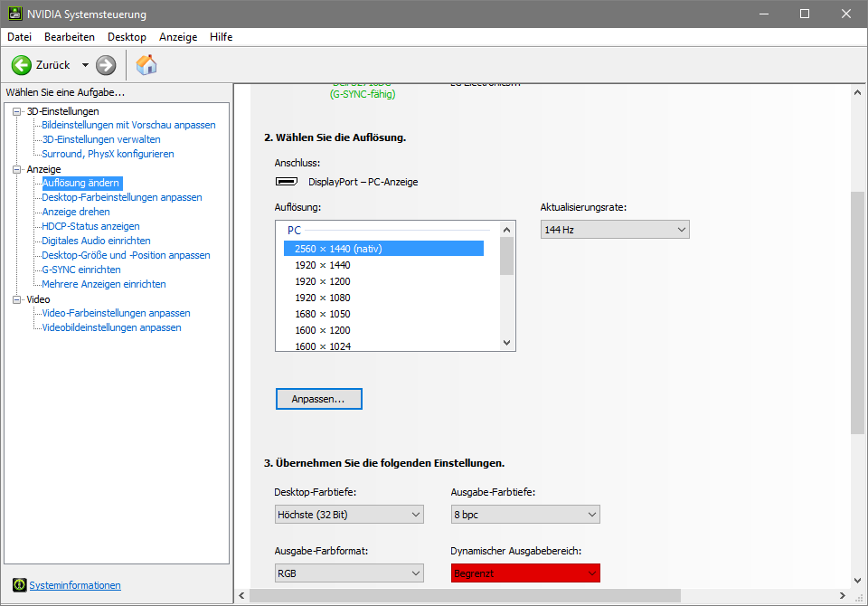Screen dimensions: 868x606
Task: Minimize the NVIDIA Systemsteuerung window
Action: tap(764, 14)
